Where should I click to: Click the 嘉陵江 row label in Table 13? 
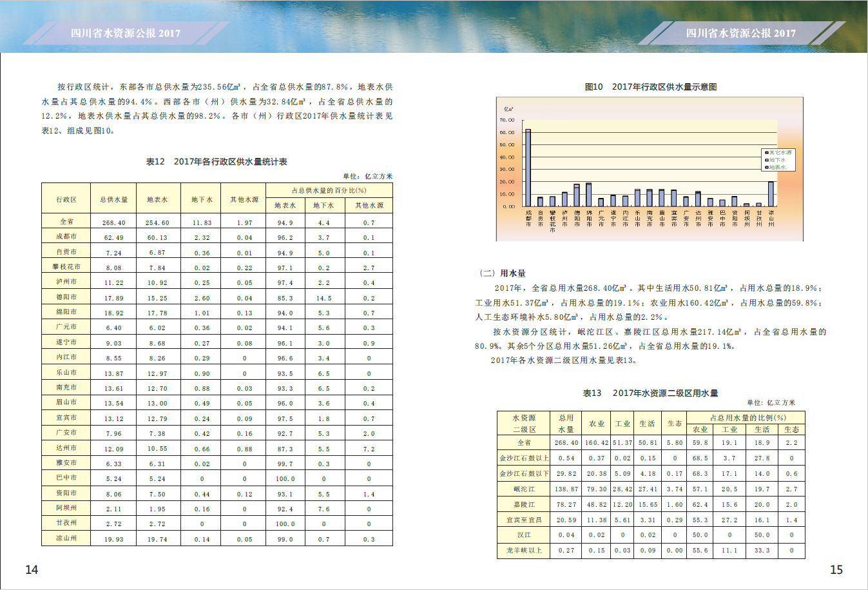click(x=524, y=504)
